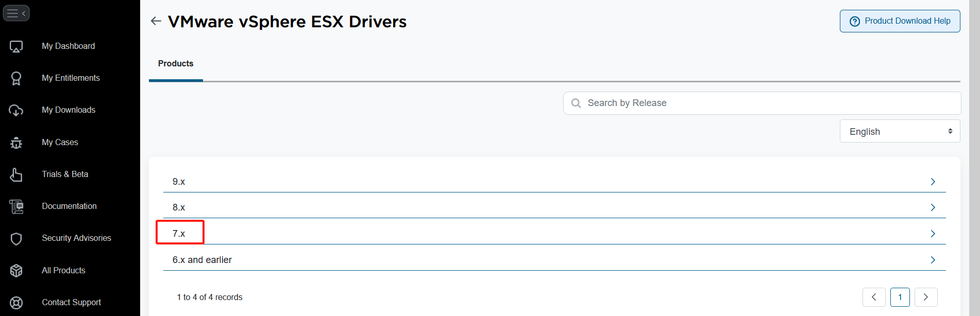
Task: Click the My Dashboard monitor icon
Action: [x=16, y=46]
